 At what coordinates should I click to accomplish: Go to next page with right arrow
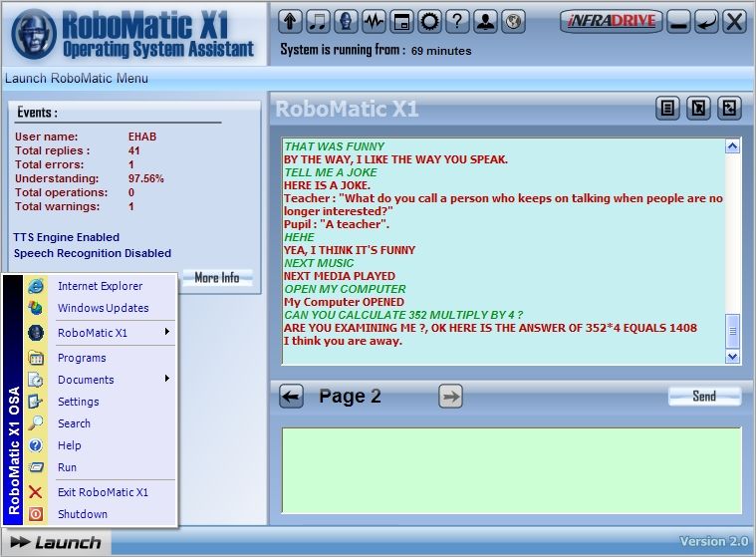[x=451, y=397]
